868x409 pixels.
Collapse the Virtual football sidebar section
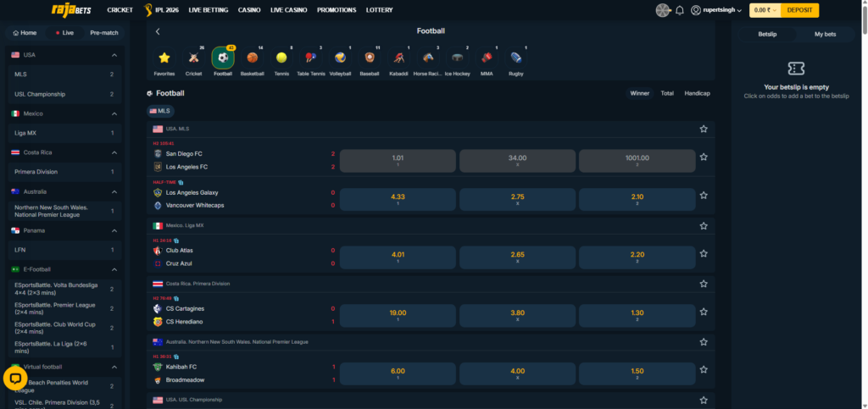coord(114,367)
